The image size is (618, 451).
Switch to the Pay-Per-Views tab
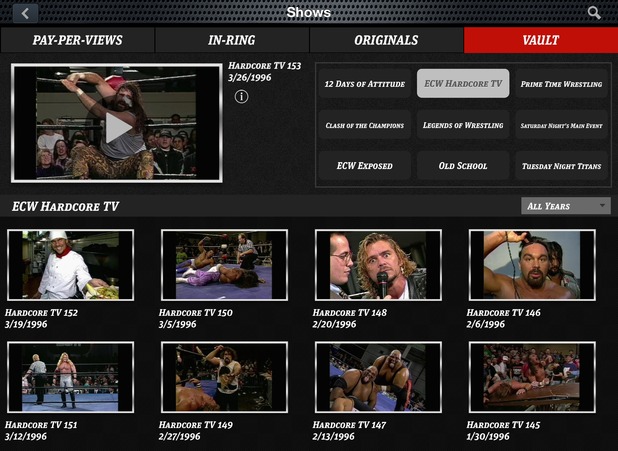tap(78, 40)
